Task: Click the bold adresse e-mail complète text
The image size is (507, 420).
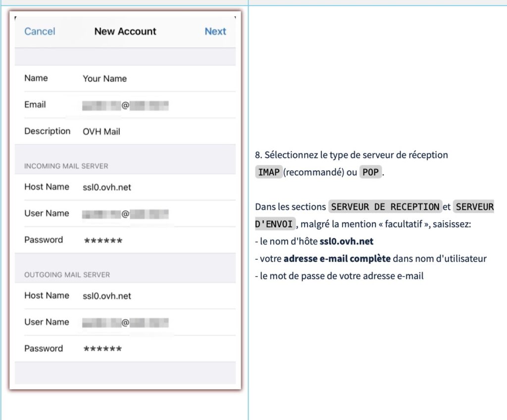Action: tap(337, 259)
